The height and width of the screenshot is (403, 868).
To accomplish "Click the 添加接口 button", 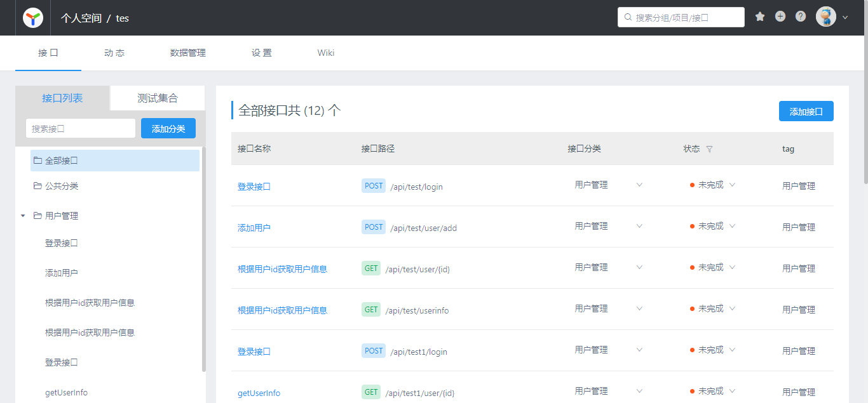I will [806, 111].
